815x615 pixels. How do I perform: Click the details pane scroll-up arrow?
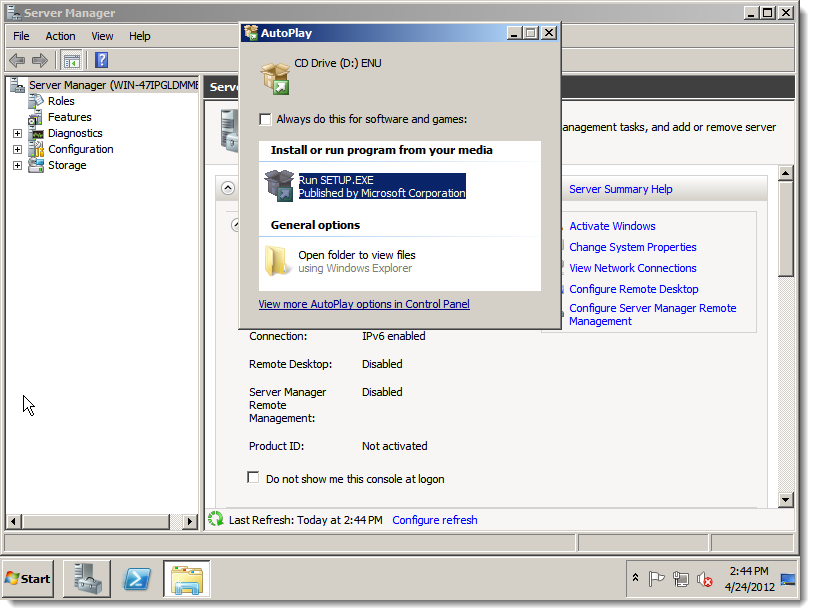tap(785, 173)
